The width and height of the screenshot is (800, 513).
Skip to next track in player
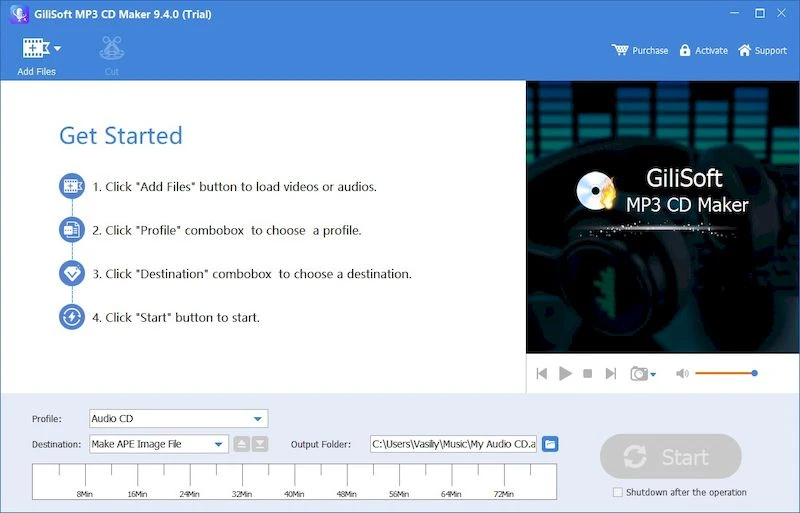(611, 374)
